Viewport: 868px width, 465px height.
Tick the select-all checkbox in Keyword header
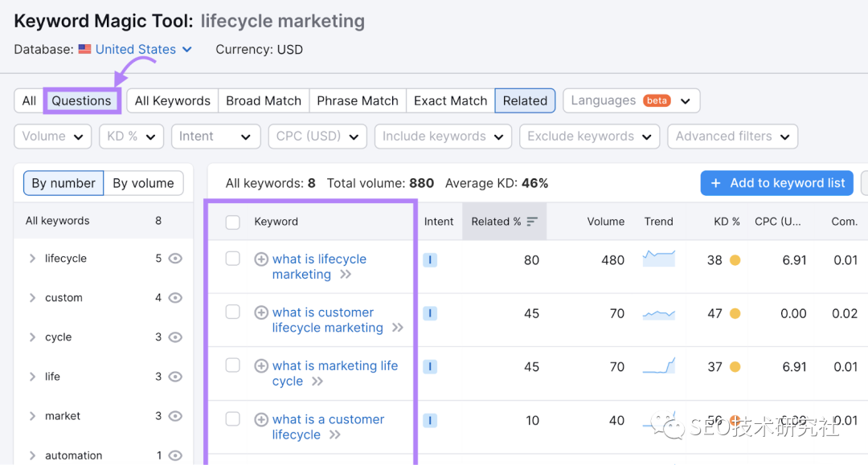point(233,222)
